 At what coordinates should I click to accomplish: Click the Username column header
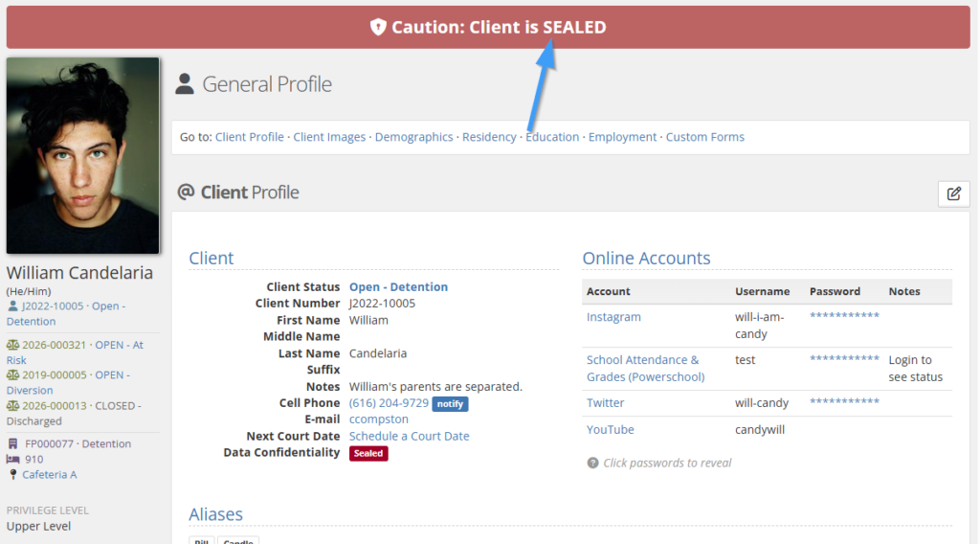763,291
